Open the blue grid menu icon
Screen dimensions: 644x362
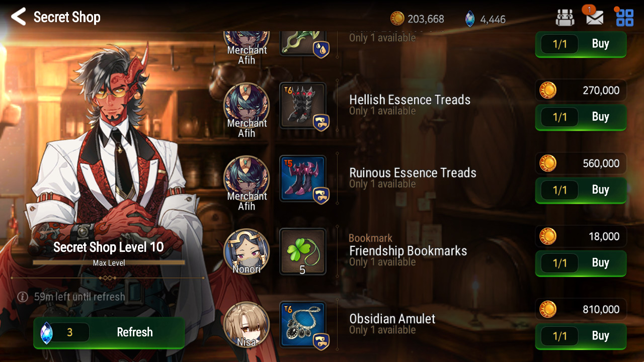(625, 18)
